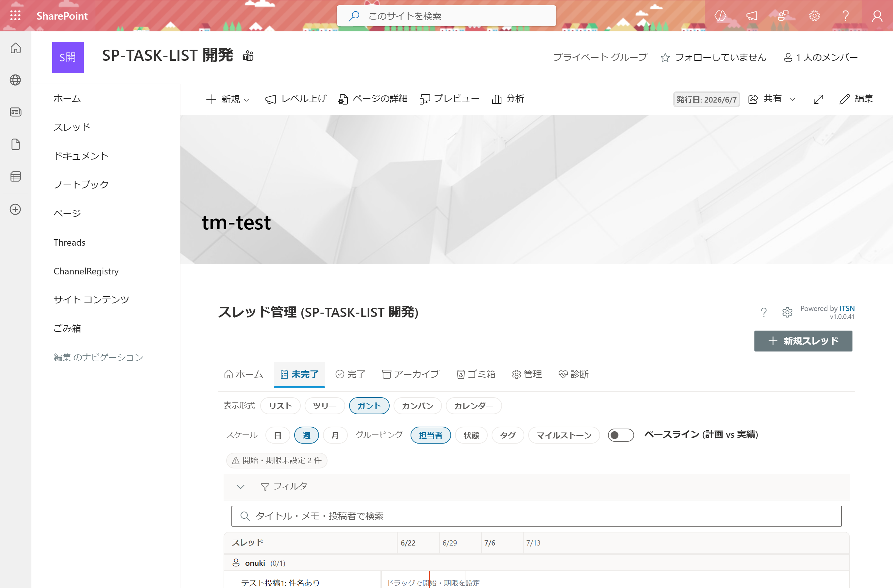Go to SharePoint home via house icon
This screenshot has width=893, height=588.
[15, 48]
